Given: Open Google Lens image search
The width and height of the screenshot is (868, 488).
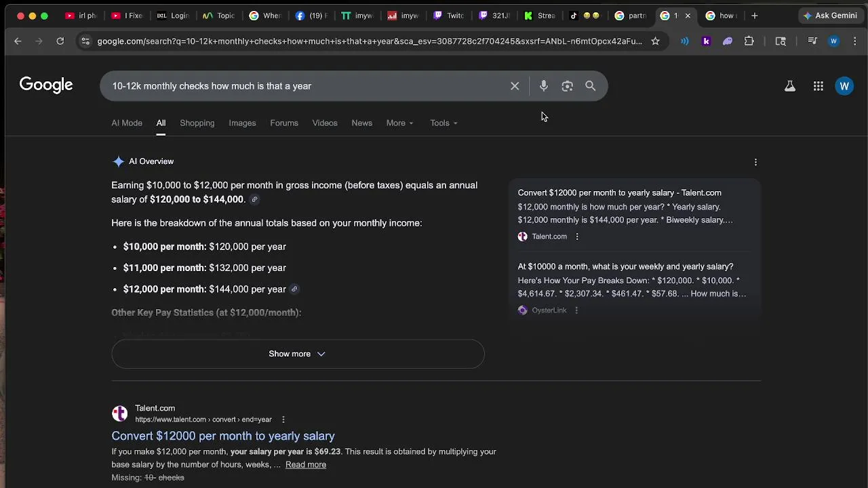Looking at the screenshot, I should click(567, 86).
